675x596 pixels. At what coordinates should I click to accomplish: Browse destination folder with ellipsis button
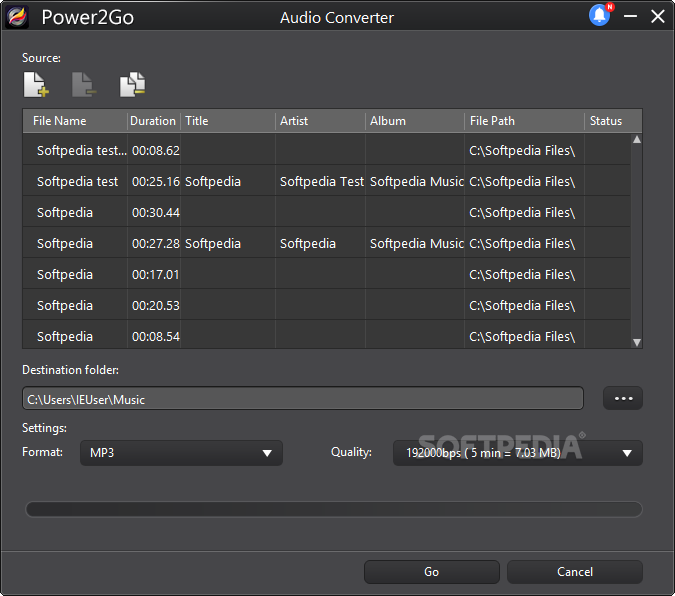click(x=623, y=398)
